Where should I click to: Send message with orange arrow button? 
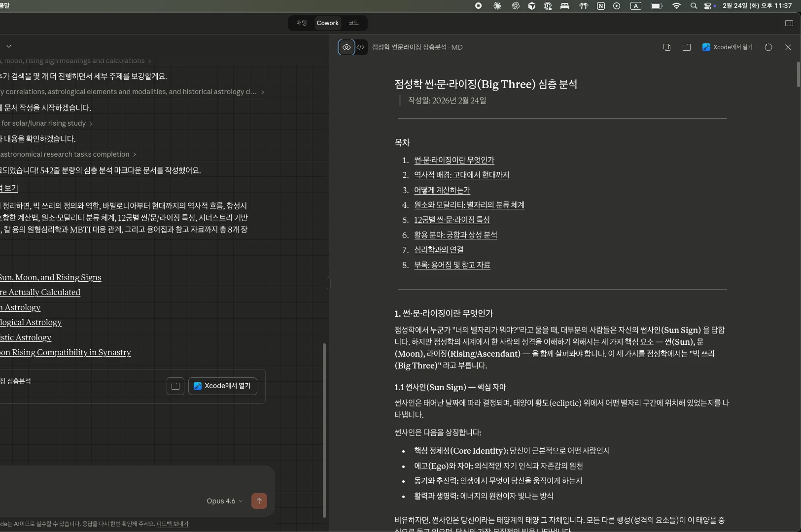[x=259, y=501]
